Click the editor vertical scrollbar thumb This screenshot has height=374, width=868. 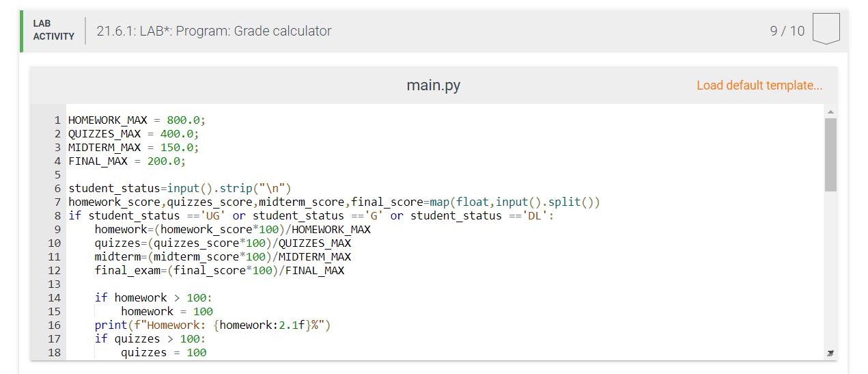pyautogui.click(x=830, y=155)
